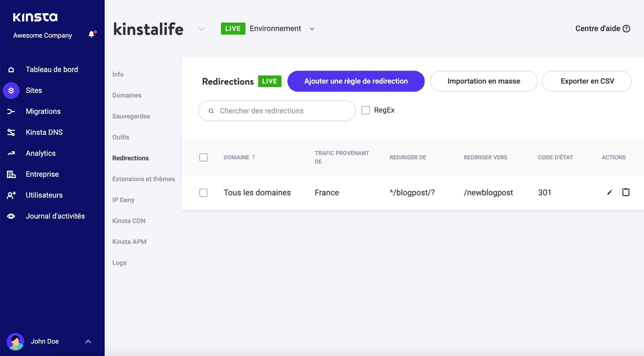
Task: Click the Importation en masse button
Action: 483,81
